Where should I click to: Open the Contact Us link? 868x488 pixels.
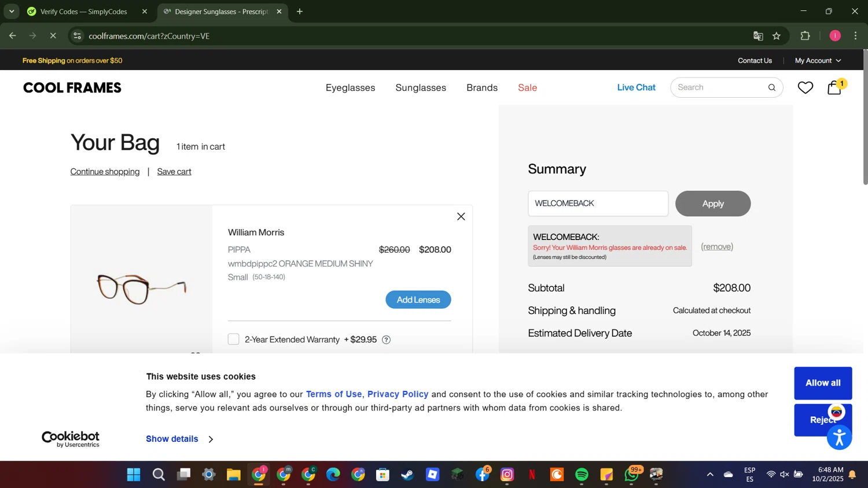tap(755, 61)
